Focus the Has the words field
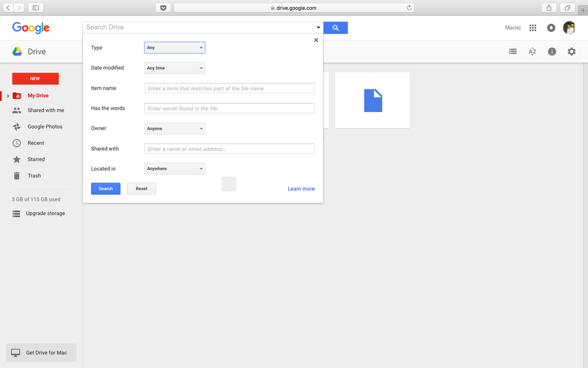The height and width of the screenshot is (368, 588). (x=229, y=108)
